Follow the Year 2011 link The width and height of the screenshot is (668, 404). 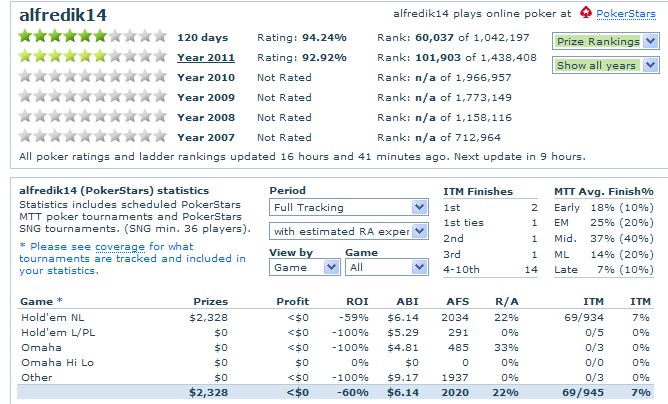coord(206,57)
